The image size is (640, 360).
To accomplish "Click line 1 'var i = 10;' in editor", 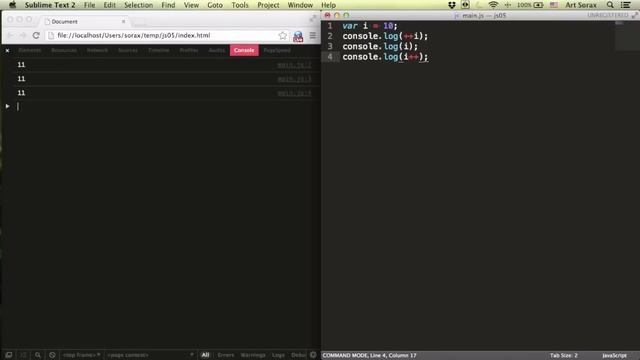I will [370, 26].
